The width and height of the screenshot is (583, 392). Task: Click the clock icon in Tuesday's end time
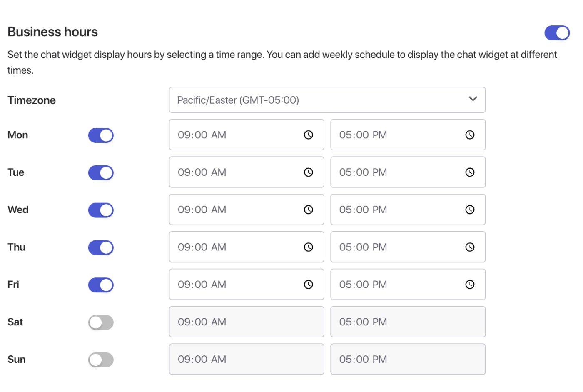pos(470,172)
